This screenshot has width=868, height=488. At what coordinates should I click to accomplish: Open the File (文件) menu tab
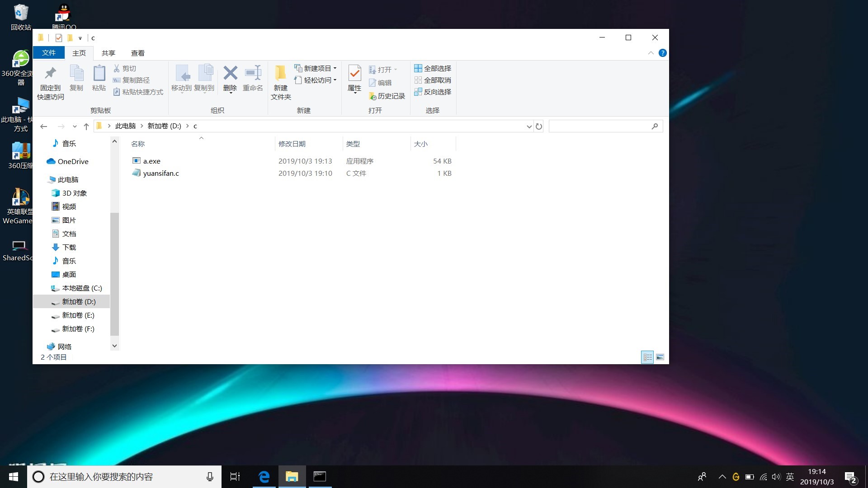49,53
